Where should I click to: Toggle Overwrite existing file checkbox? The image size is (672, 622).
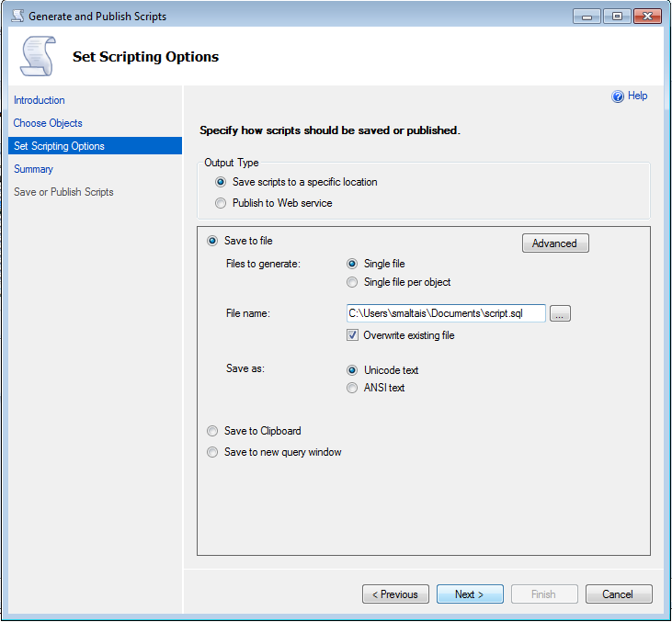click(x=353, y=335)
